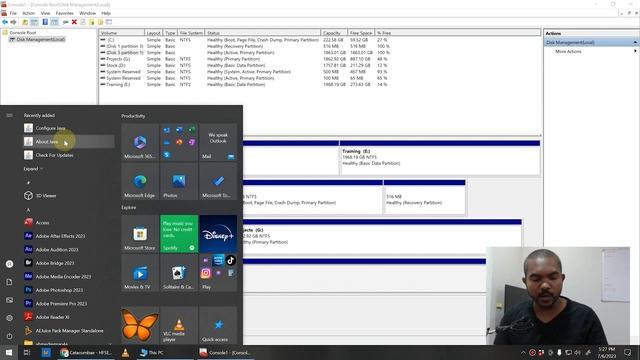This screenshot has height=360, width=640.
Task: Click the red X delete toolbar icon
Action: [74, 22]
